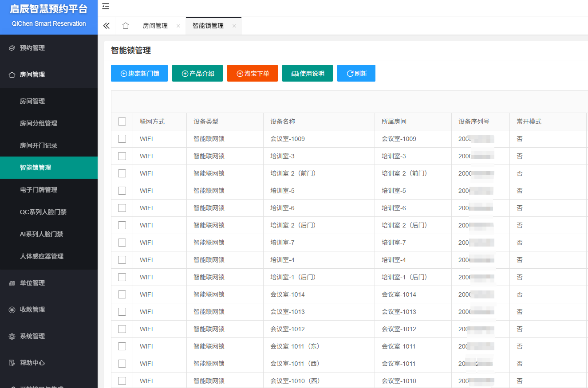The height and width of the screenshot is (388, 588).
Task: Click the 产品介绍 button
Action: tap(197, 74)
